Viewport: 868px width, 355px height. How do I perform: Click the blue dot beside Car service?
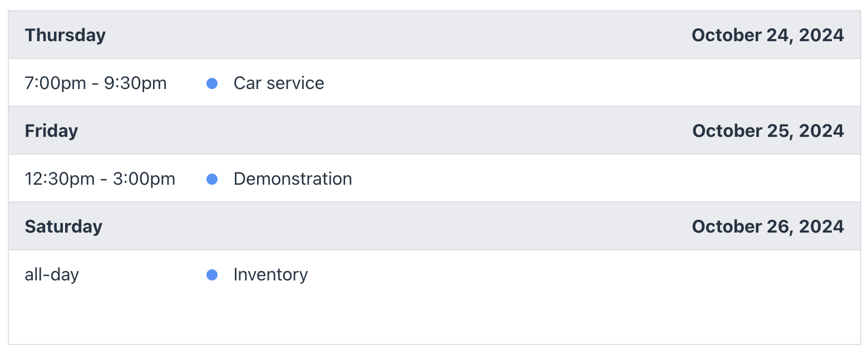(212, 83)
